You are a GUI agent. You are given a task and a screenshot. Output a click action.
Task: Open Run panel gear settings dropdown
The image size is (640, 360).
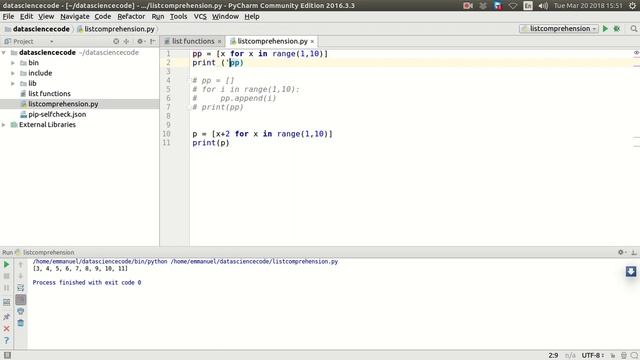(x=622, y=252)
